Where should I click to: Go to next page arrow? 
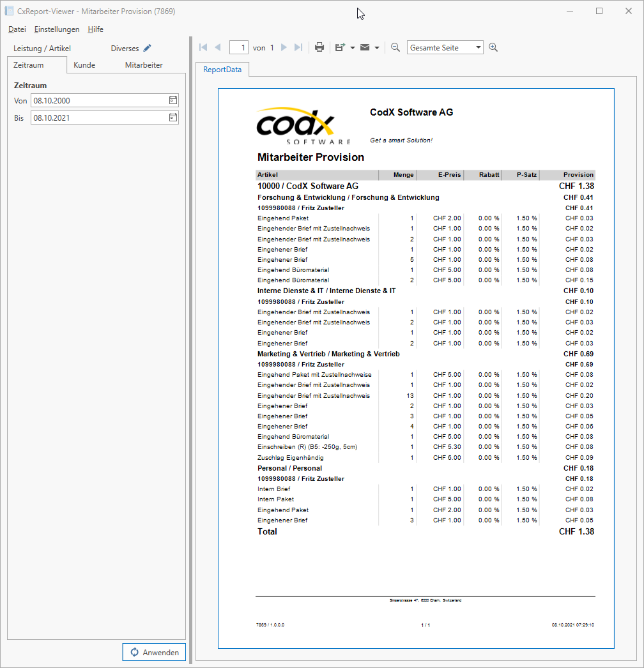point(284,47)
